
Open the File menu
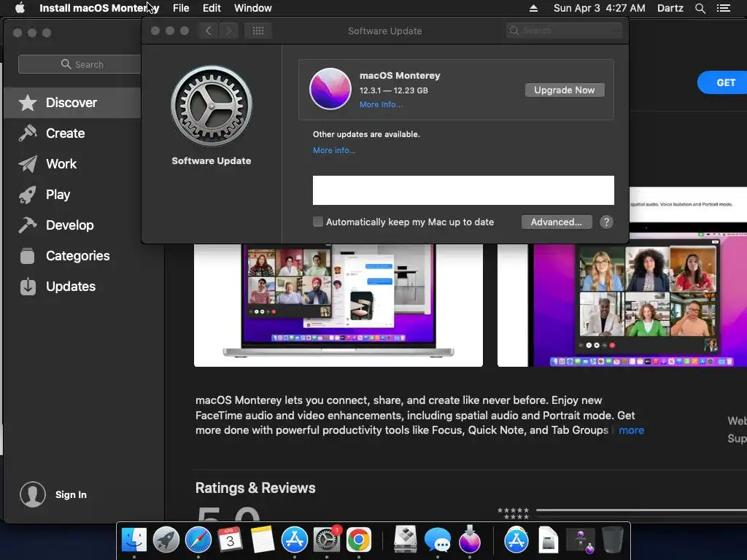181,8
